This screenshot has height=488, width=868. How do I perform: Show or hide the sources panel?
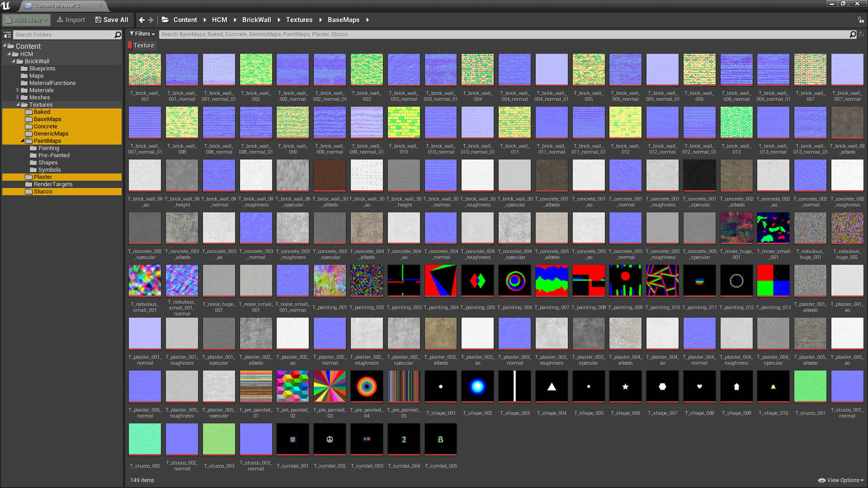7,35
